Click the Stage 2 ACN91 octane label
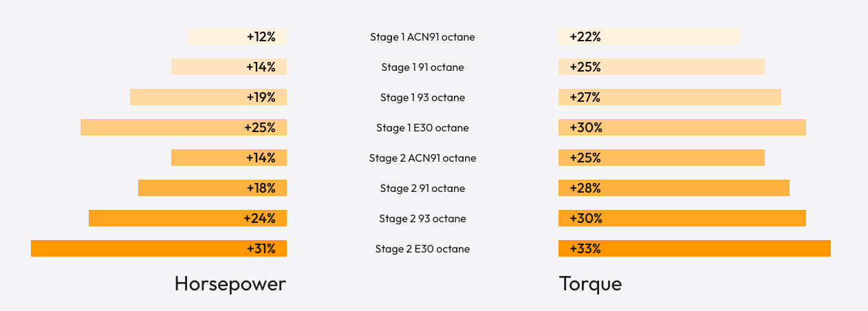 pos(422,158)
